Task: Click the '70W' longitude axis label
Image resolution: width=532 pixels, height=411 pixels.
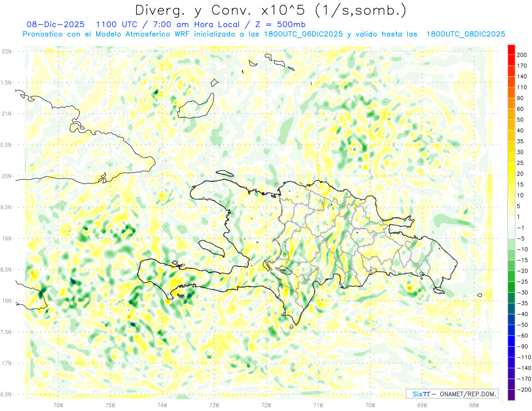Action: [370, 405]
